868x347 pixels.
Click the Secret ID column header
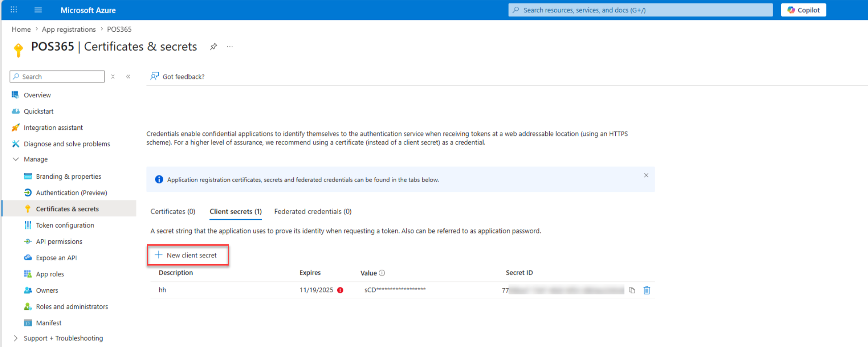point(519,273)
